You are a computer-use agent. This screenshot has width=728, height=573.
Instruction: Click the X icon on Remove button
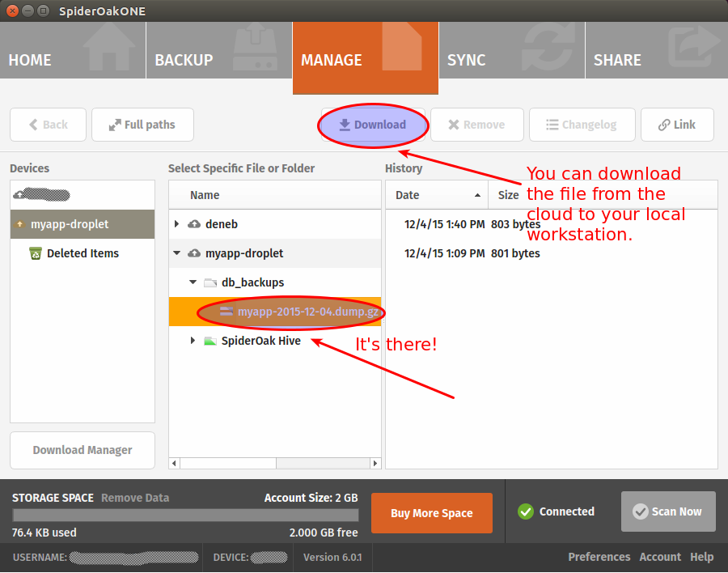point(454,125)
